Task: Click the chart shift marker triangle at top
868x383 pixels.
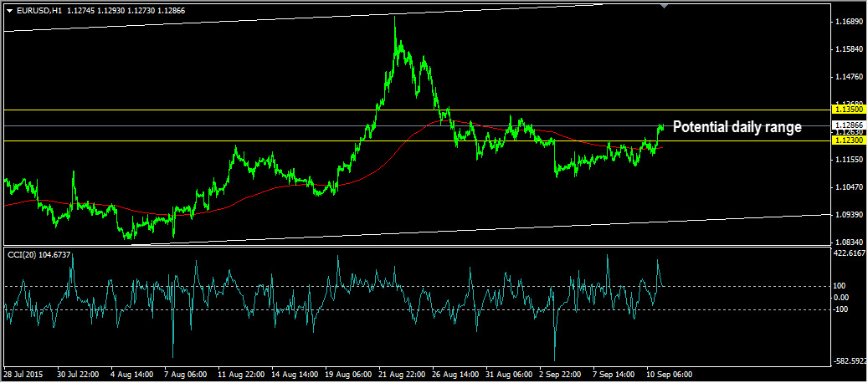Action: click(665, 6)
